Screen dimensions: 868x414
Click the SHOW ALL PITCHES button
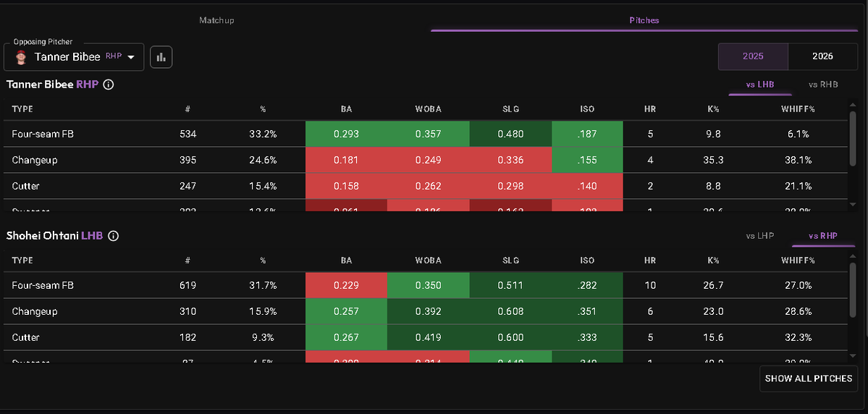tap(808, 379)
